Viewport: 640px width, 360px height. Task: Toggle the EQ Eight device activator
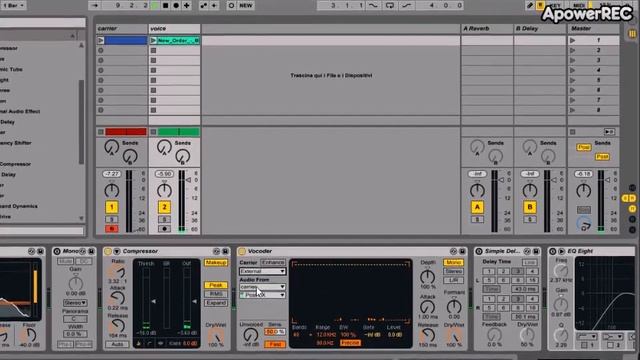pos(553,251)
